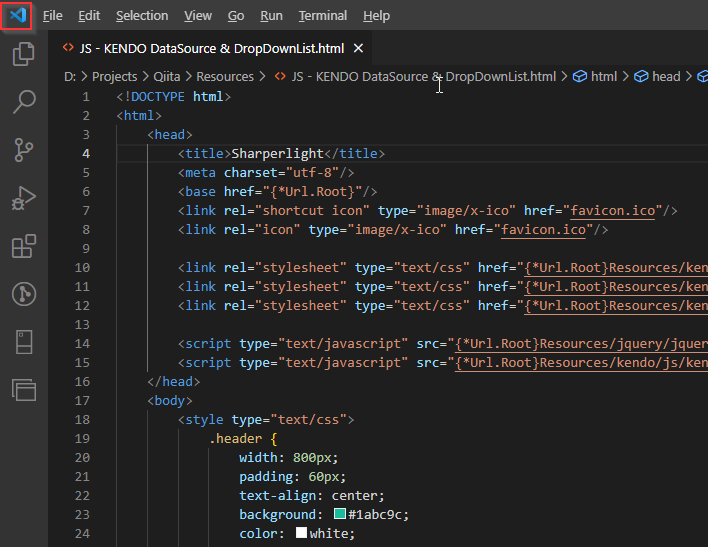Click the D: breadcrumb segment
This screenshot has height=547, width=708.
70,77
